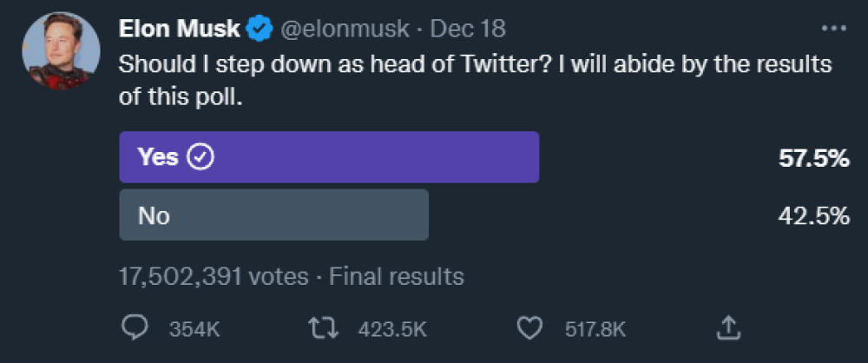Click the Dec 18 timestamp

coord(468,29)
